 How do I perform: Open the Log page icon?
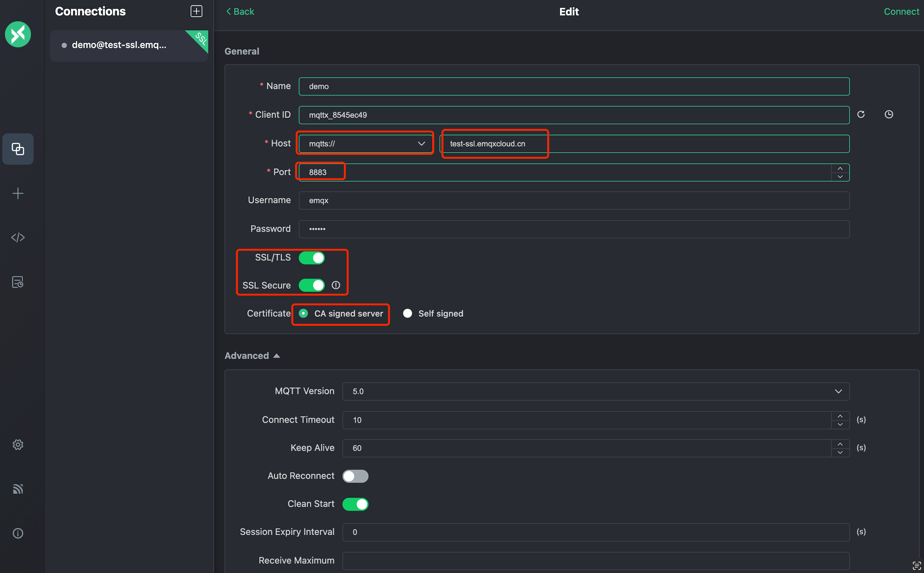tap(18, 282)
